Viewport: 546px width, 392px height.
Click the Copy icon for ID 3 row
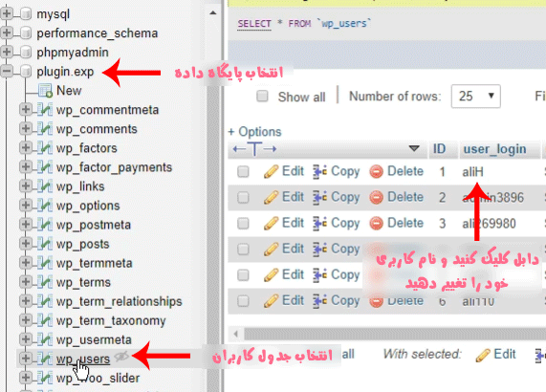pos(320,223)
